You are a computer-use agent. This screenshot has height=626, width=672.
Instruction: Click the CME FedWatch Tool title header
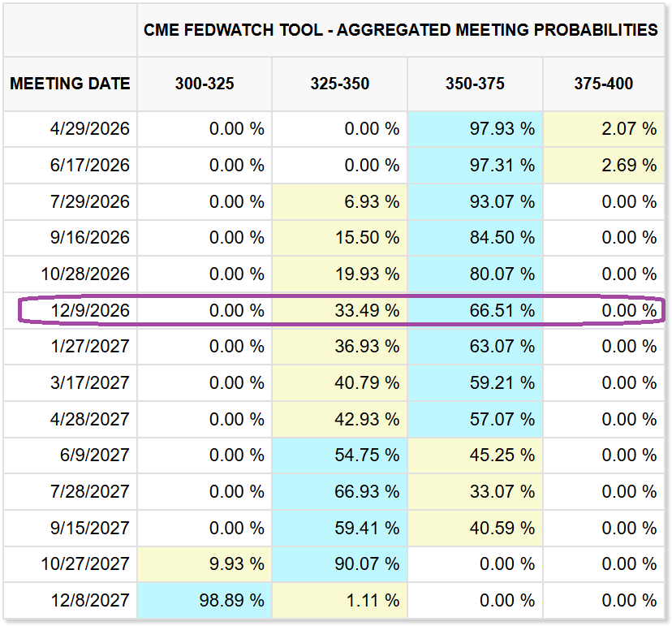coord(400,30)
